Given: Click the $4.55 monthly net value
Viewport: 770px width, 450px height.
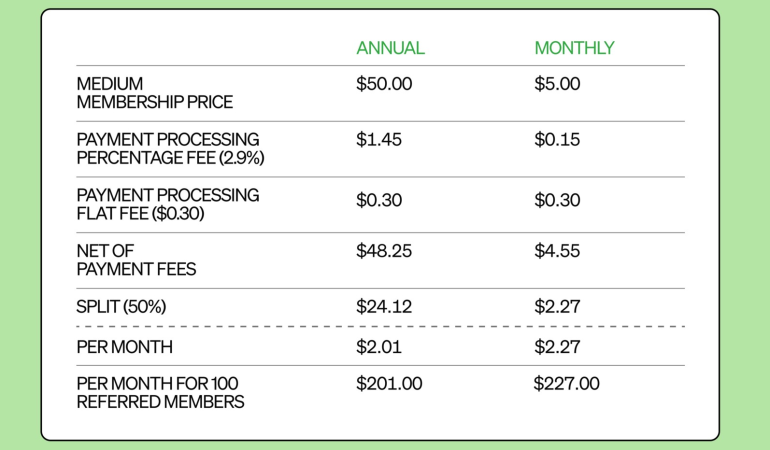Looking at the screenshot, I should pyautogui.click(x=557, y=251).
